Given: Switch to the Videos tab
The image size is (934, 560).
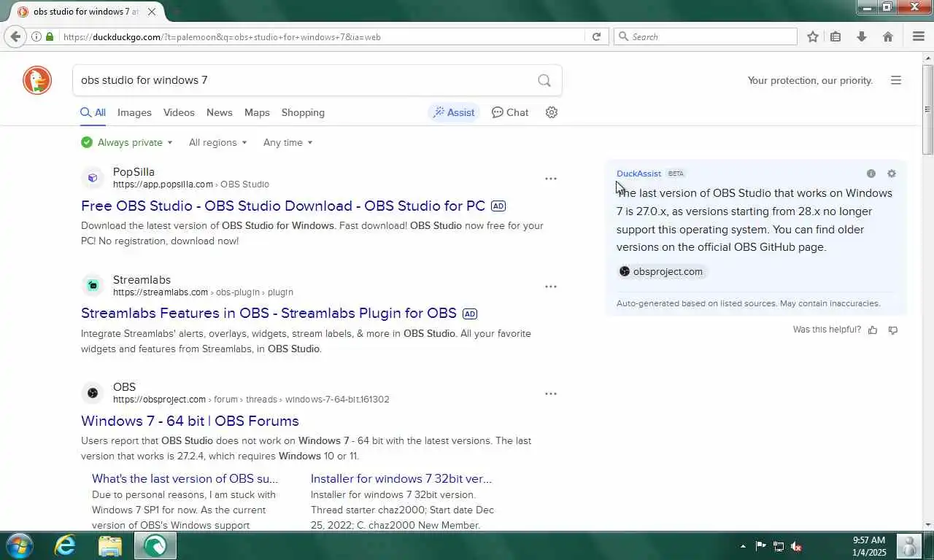Looking at the screenshot, I should [179, 112].
